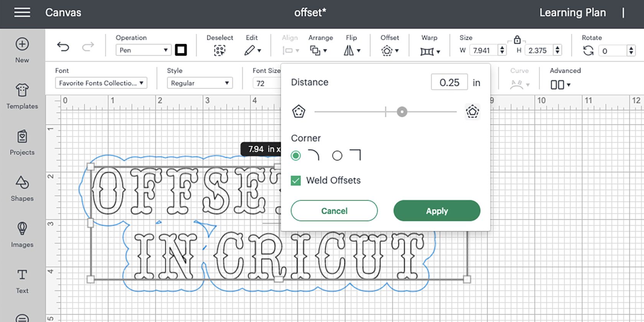This screenshot has width=644, height=322.
Task: Click the Curve text icon
Action: pyautogui.click(x=517, y=85)
